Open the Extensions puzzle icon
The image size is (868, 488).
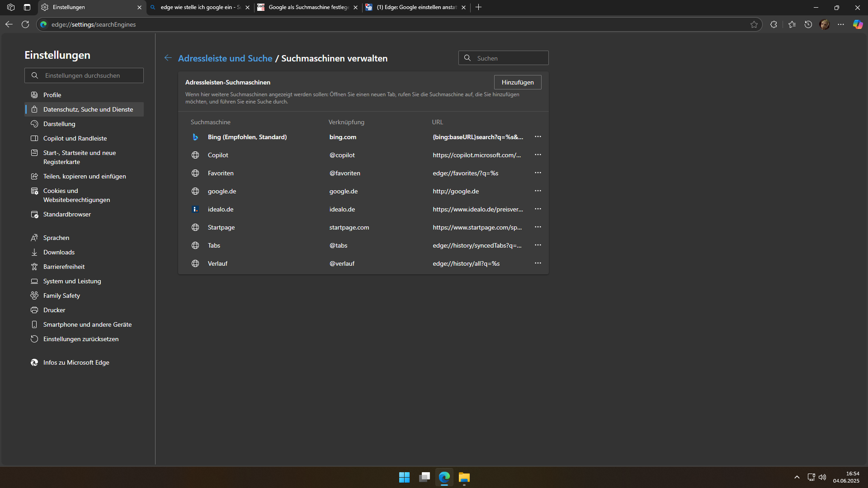(774, 24)
